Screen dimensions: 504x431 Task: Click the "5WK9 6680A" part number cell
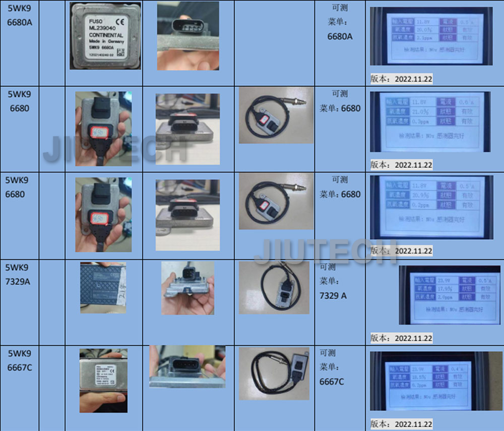(x=19, y=15)
